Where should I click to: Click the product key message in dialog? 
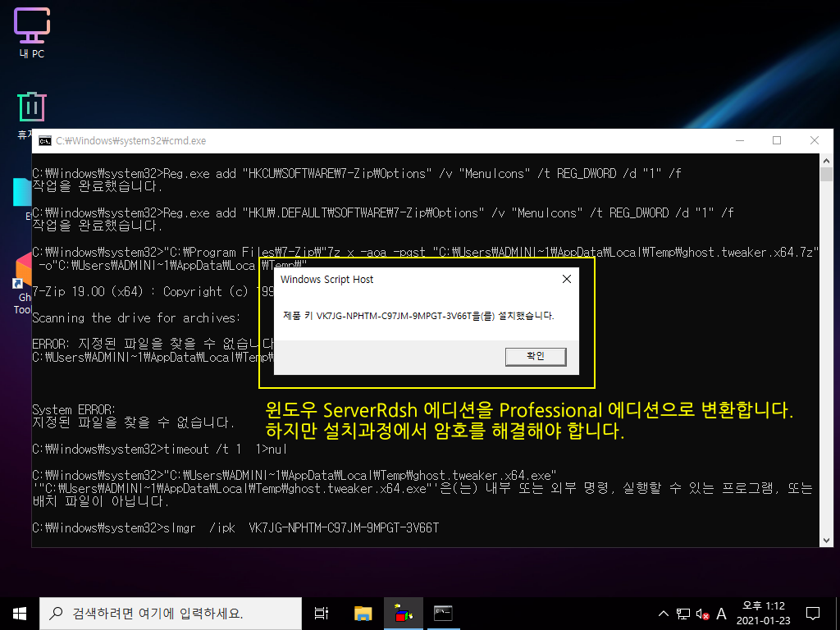pos(418,316)
